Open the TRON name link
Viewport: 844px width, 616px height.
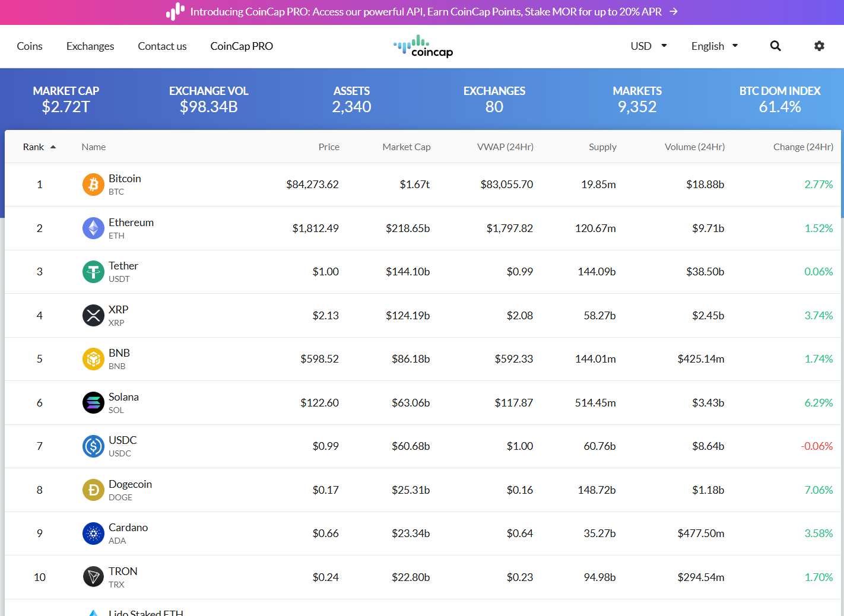[x=123, y=571]
